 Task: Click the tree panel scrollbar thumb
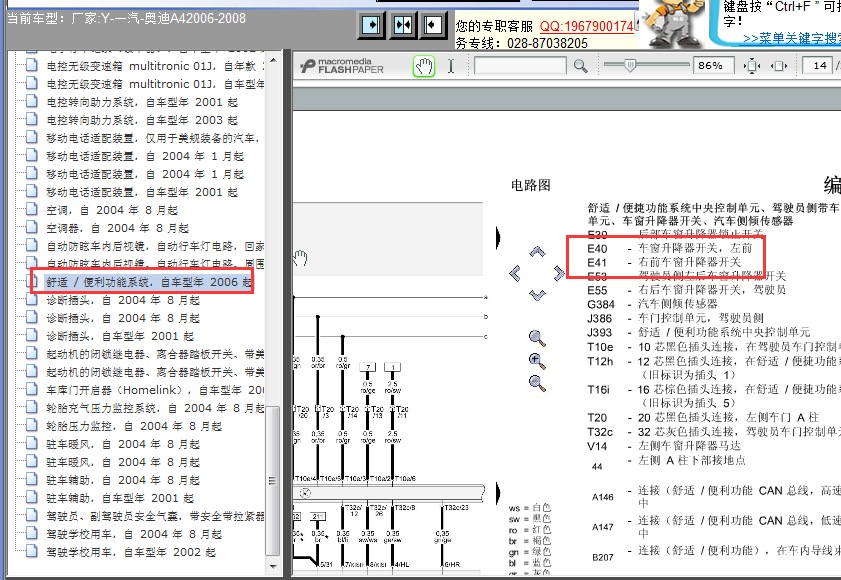click(273, 481)
